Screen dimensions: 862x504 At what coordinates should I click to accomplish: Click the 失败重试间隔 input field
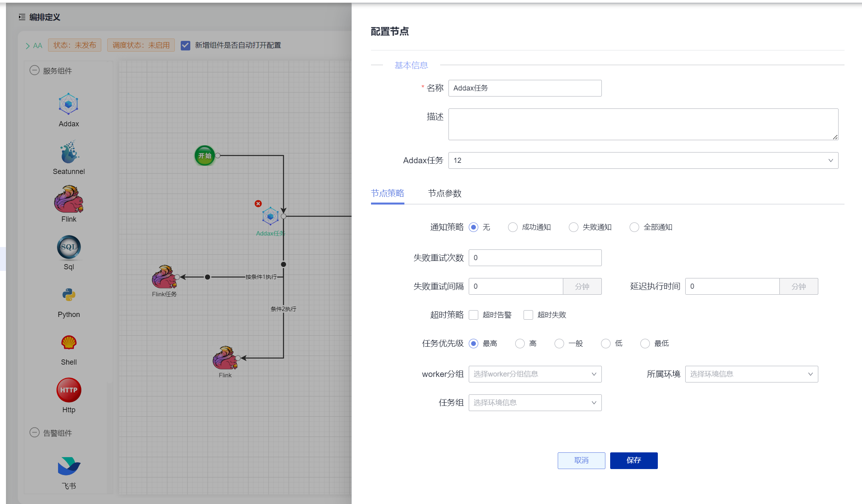click(x=516, y=286)
